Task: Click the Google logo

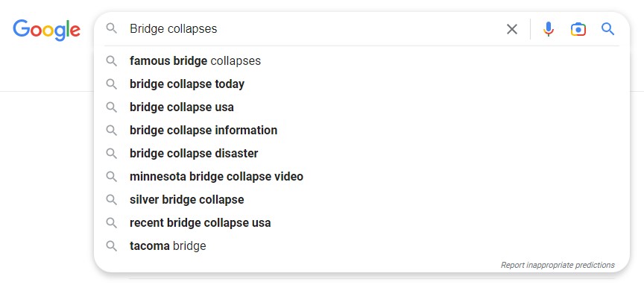Action: coord(46,30)
